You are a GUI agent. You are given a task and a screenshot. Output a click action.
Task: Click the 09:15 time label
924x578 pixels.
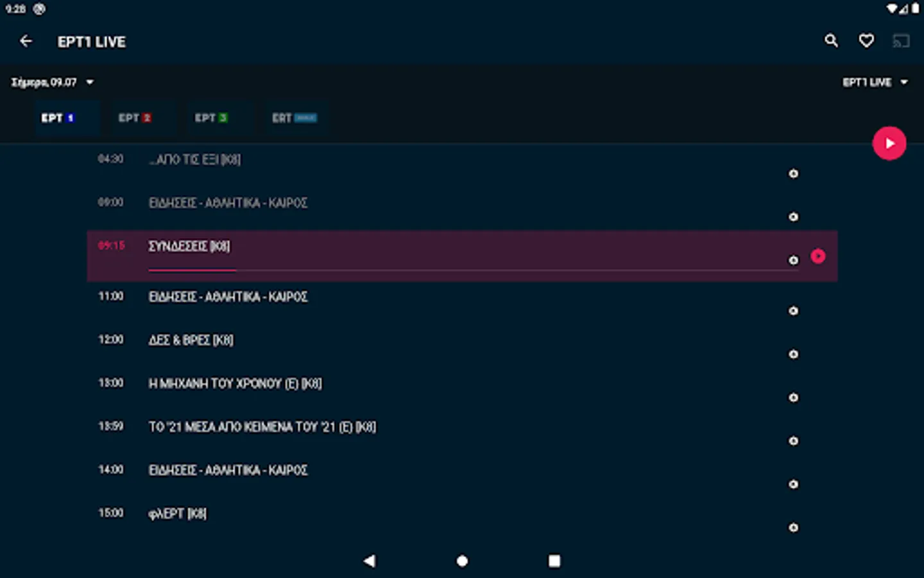click(111, 245)
